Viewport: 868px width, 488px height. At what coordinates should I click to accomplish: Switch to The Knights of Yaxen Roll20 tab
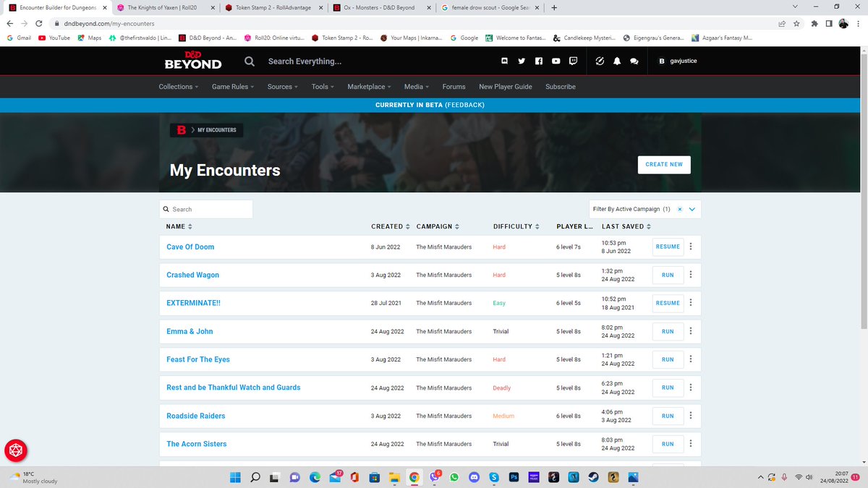[x=165, y=7]
